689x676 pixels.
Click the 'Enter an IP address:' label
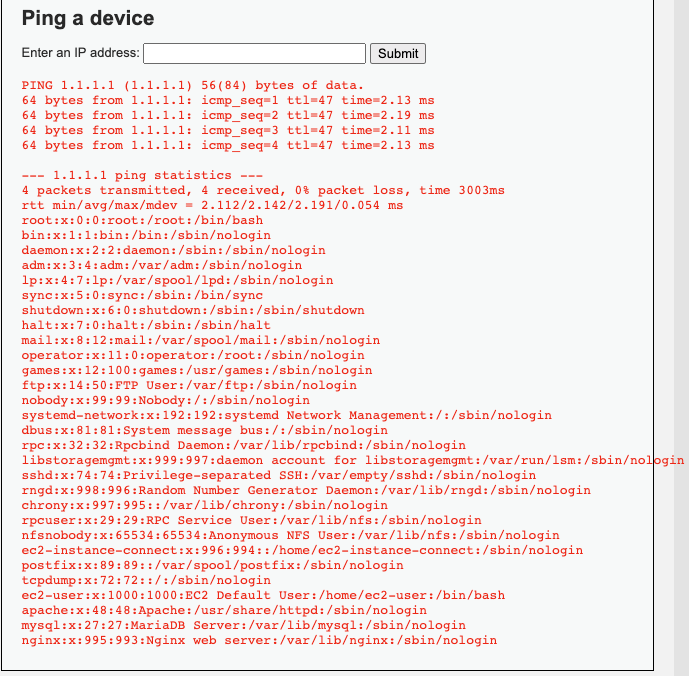(80, 53)
